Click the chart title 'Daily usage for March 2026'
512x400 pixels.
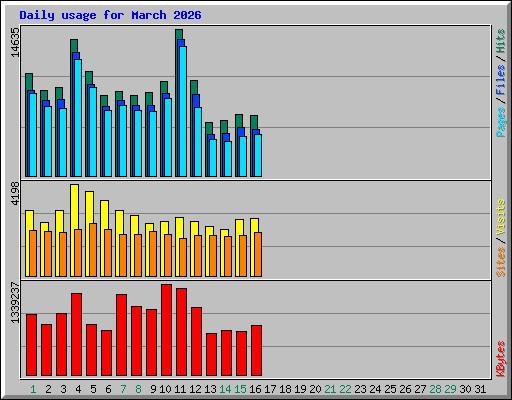pyautogui.click(x=110, y=16)
